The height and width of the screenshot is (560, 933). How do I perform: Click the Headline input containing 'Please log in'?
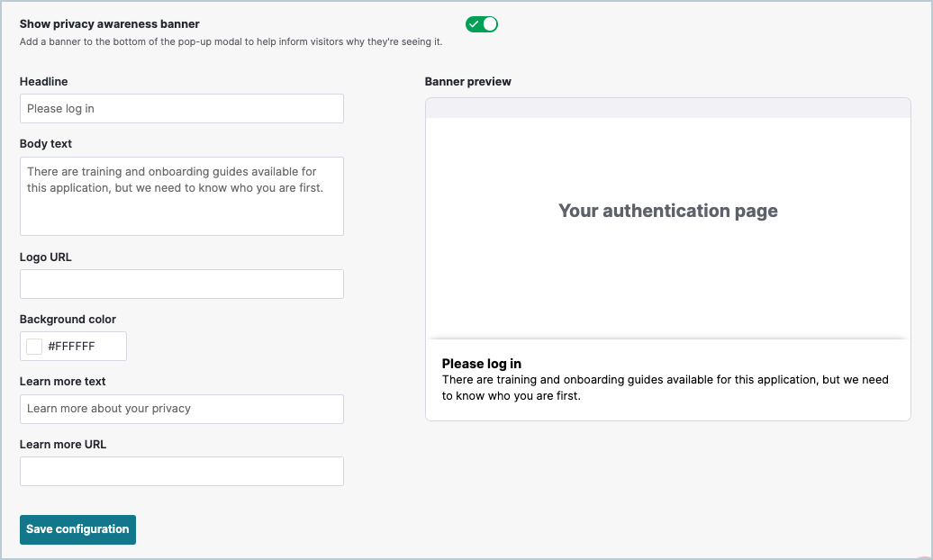click(x=181, y=108)
